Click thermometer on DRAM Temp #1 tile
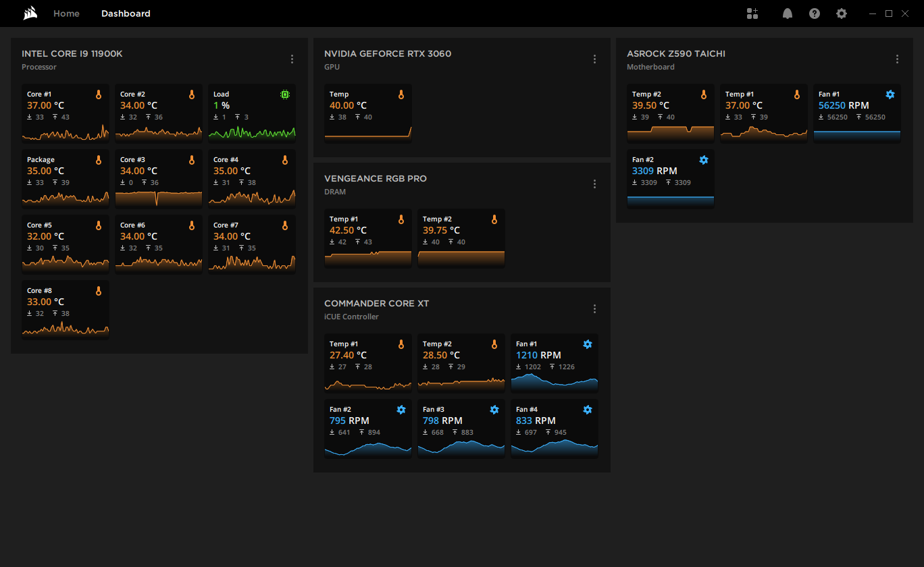The height and width of the screenshot is (567, 924). coord(401,219)
